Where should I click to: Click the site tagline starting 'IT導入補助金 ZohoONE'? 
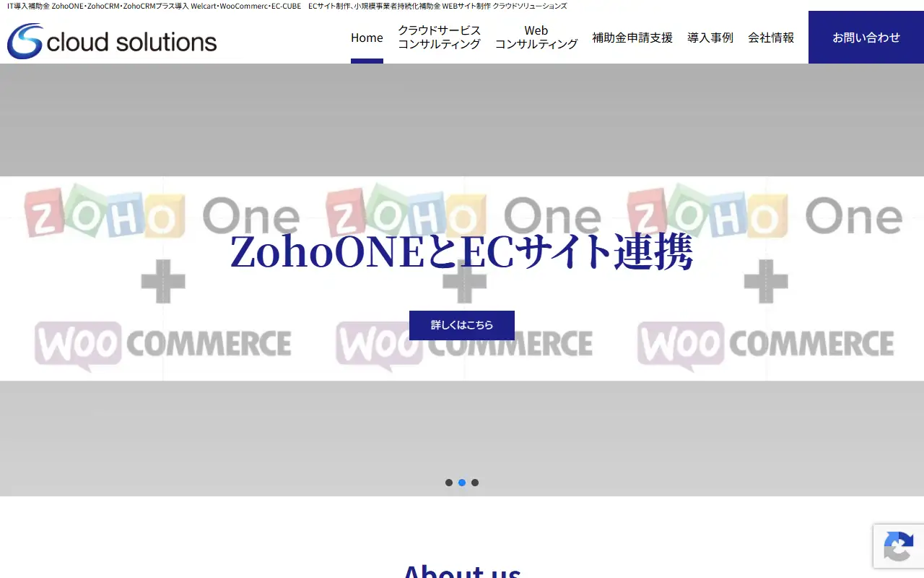tap(287, 6)
